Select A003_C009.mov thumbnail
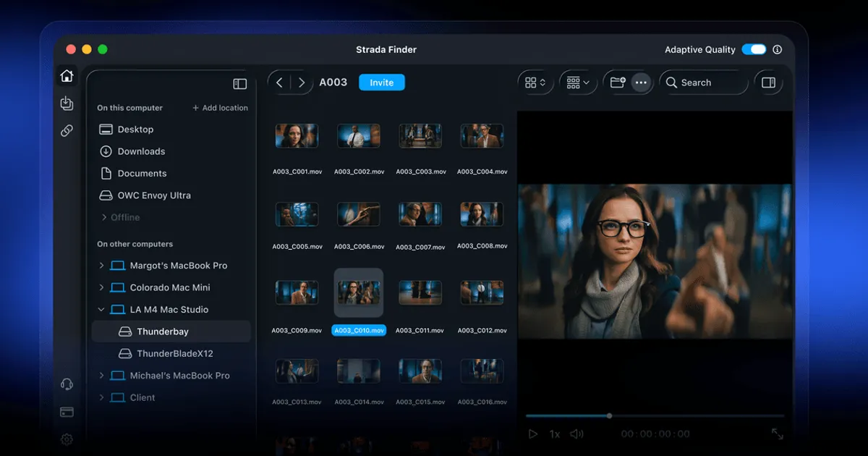The width and height of the screenshot is (868, 456). pos(297,292)
